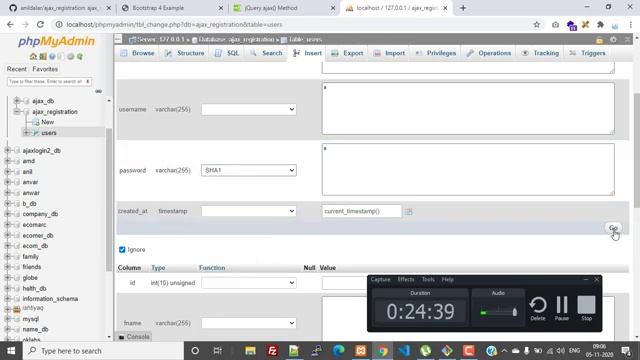Viewport: 640px width, 360px height.
Task: Delete the recording in the capture toolbar
Action: point(538,308)
